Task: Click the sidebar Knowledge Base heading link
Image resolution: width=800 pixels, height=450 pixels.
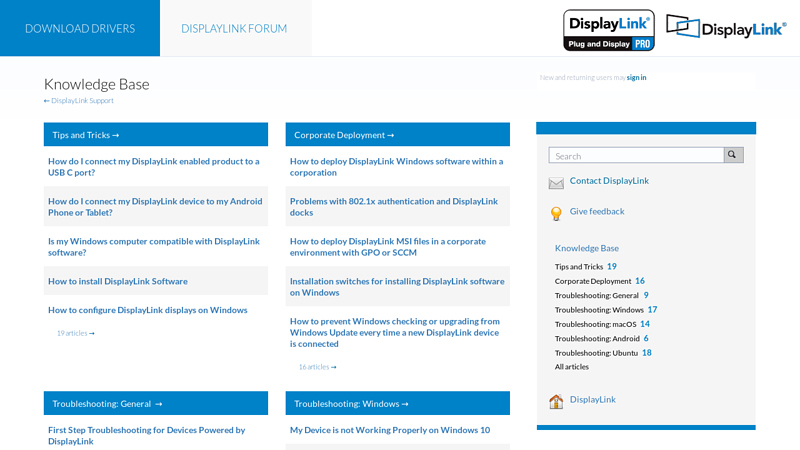Action: tap(587, 248)
